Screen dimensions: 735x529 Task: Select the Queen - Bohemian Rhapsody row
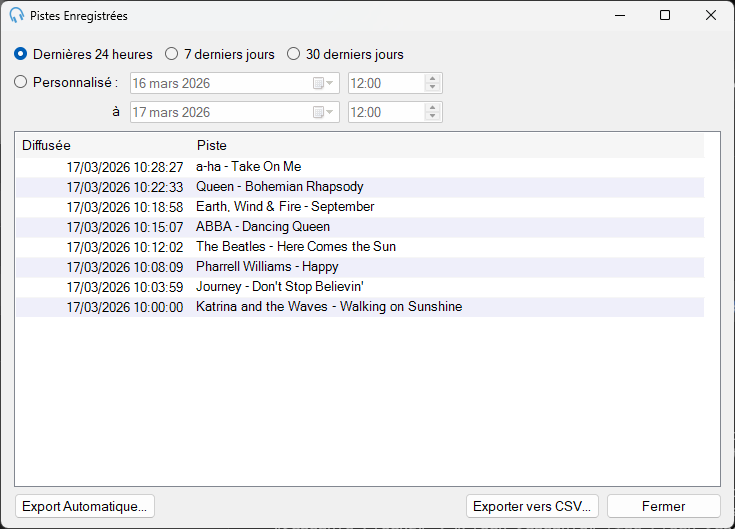tap(360, 187)
